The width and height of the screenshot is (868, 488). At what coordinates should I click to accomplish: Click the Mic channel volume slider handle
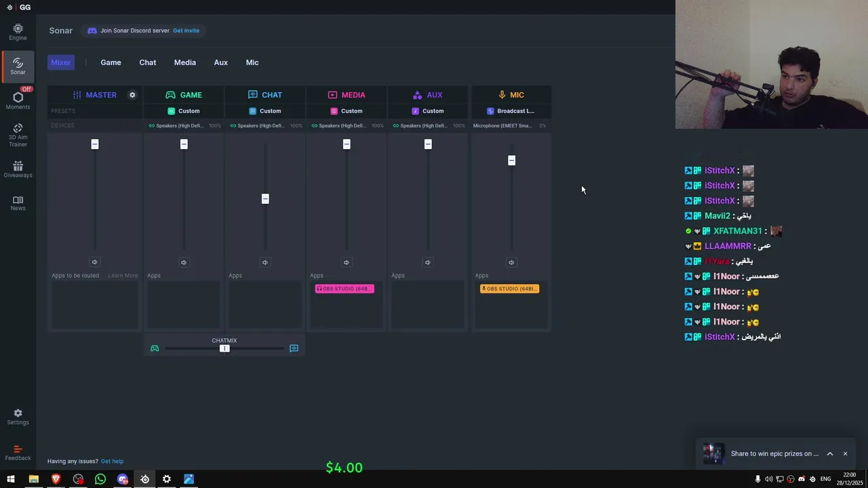coord(511,161)
